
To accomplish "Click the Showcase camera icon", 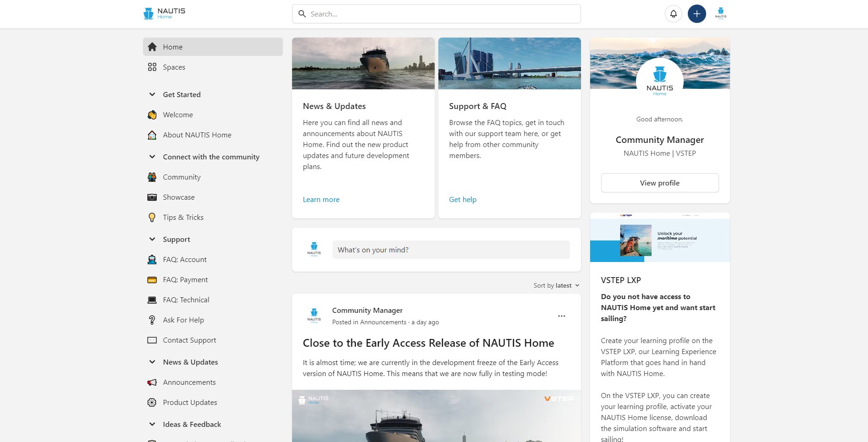I will tap(152, 197).
